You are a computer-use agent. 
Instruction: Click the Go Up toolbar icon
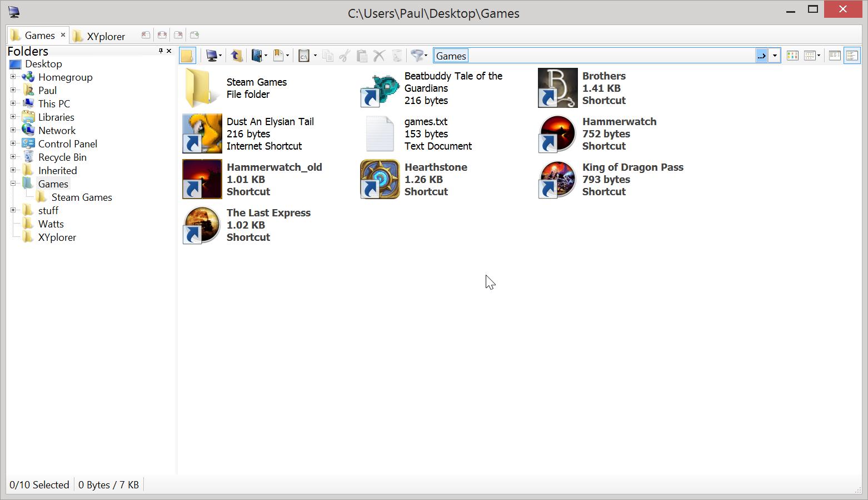click(x=236, y=55)
